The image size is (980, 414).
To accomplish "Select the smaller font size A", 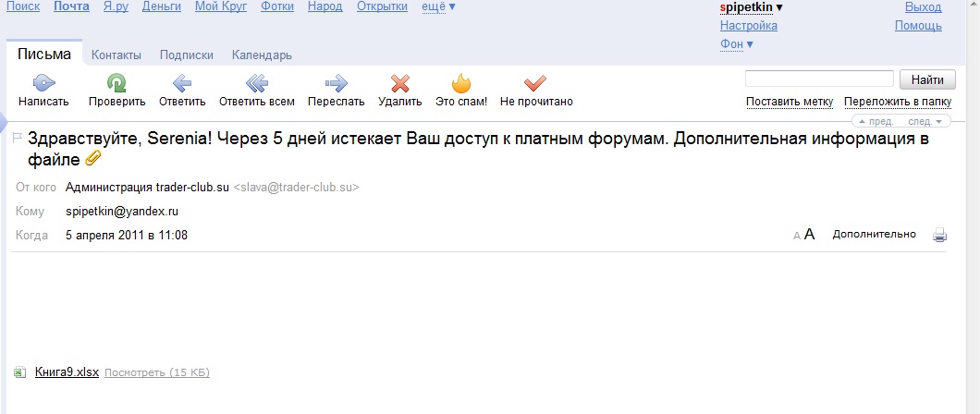I will pos(797,236).
